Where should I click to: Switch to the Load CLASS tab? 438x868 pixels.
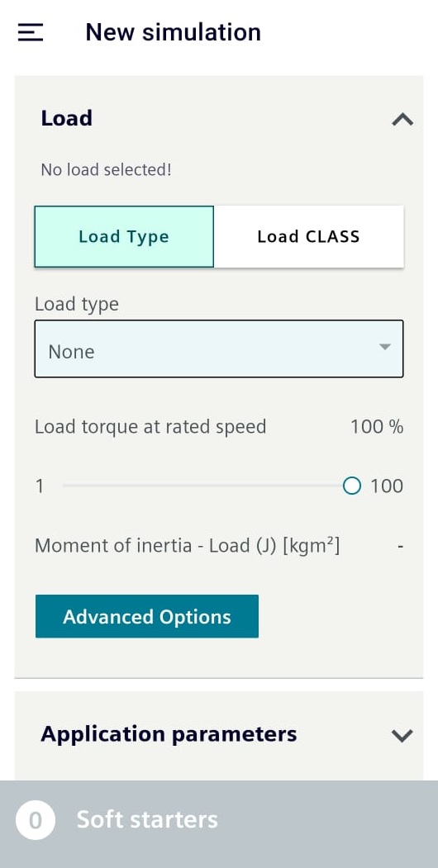308,237
